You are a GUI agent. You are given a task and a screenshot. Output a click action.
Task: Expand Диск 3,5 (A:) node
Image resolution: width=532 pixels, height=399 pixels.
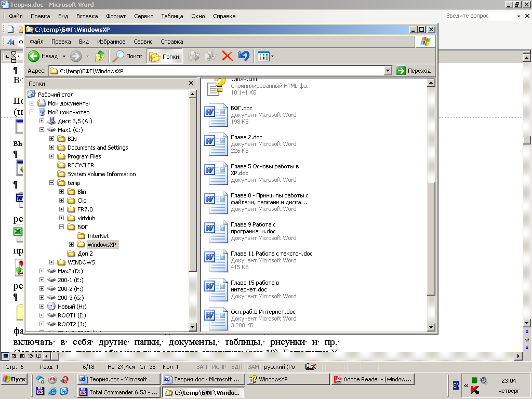(x=42, y=121)
